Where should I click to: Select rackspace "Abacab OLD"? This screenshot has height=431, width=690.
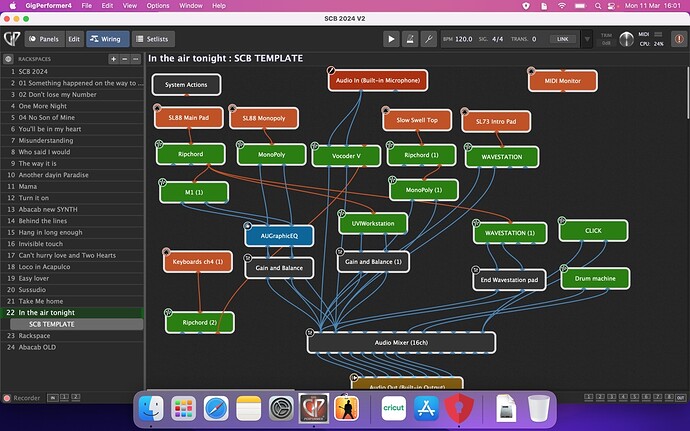72,347
